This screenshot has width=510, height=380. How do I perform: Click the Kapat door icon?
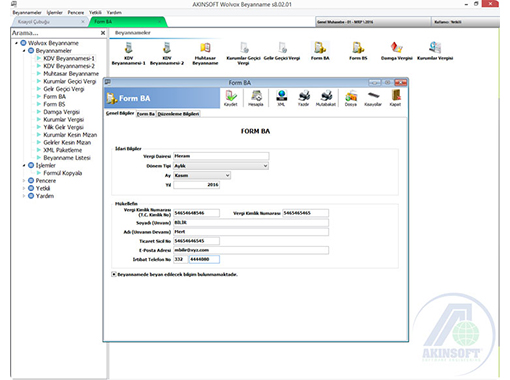click(395, 98)
